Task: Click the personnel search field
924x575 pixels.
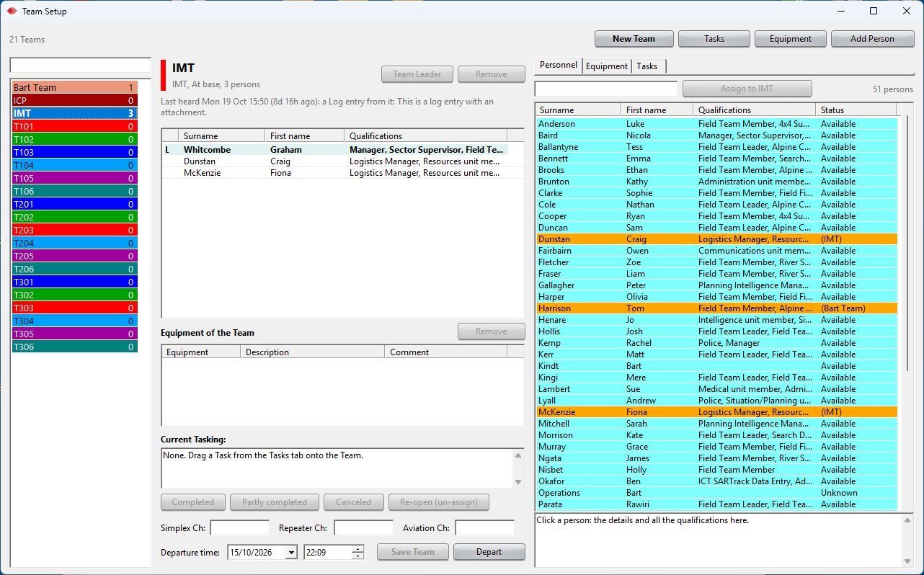Action: coord(605,89)
